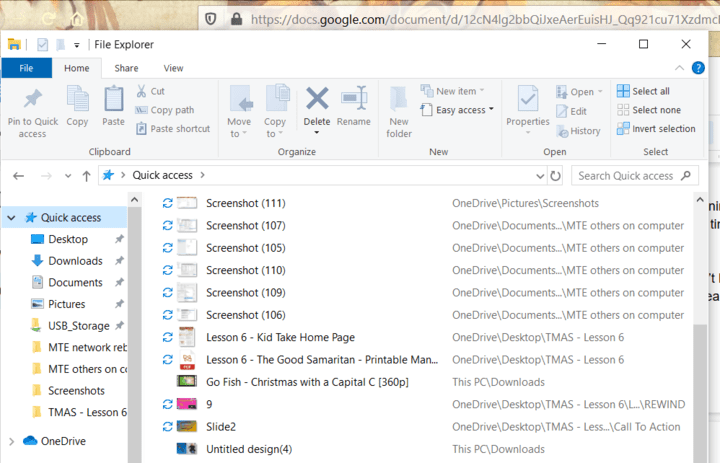Click History in the Open group
This screenshot has height=463, width=720.
click(x=579, y=131)
